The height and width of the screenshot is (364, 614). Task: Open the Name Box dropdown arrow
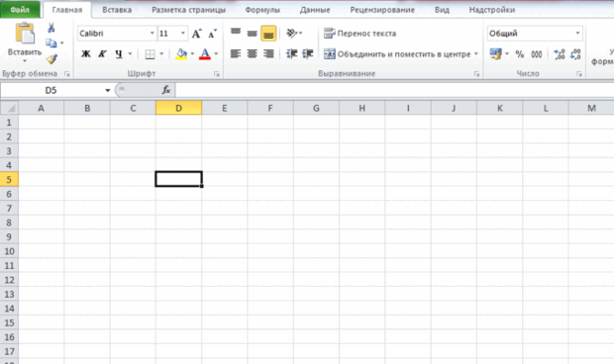click(x=107, y=90)
